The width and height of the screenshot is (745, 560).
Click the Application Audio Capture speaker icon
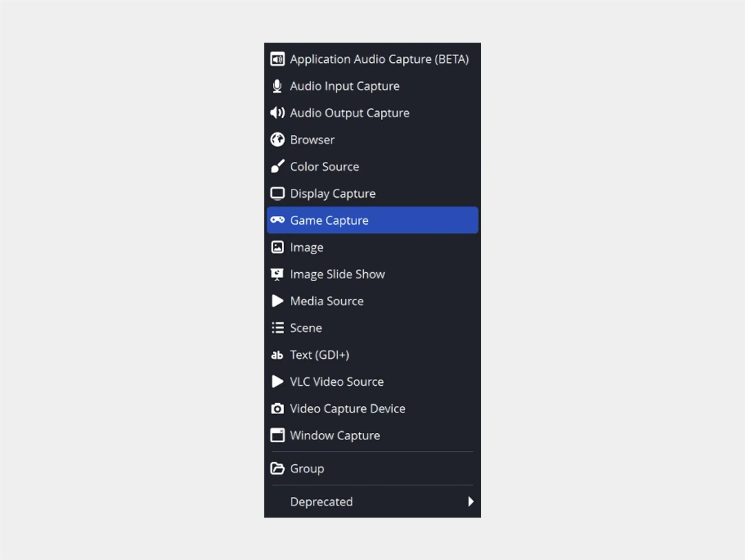pyautogui.click(x=277, y=59)
